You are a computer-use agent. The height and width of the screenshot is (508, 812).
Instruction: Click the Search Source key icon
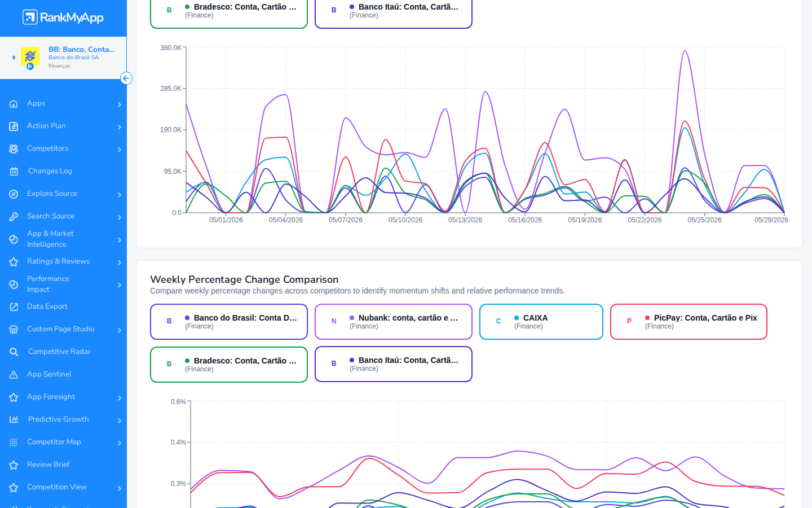[x=14, y=217]
